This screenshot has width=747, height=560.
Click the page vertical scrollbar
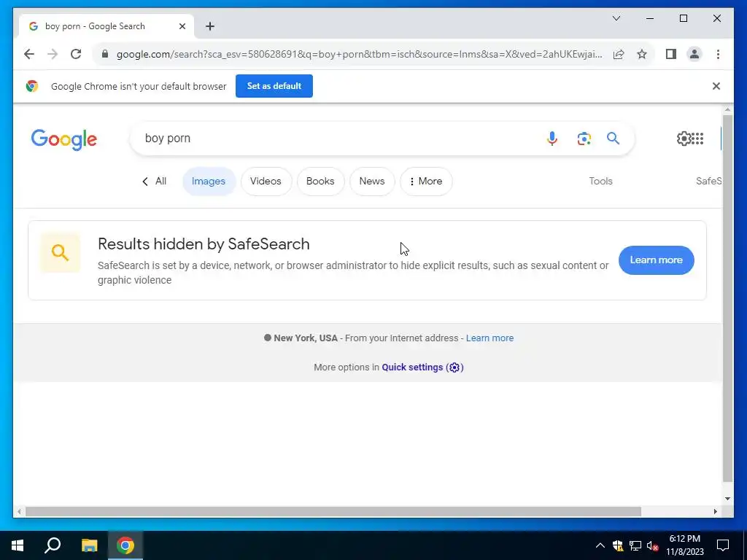[727, 297]
